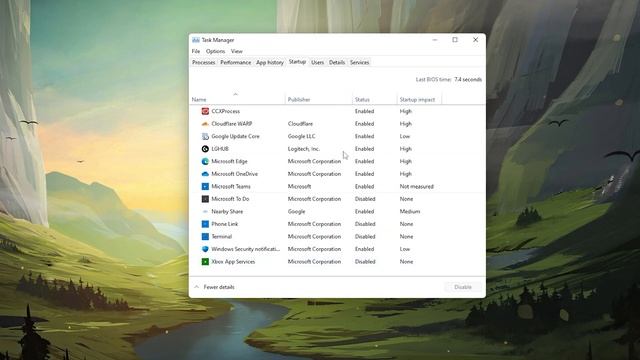Viewport: 640px width, 360px height.
Task: Click the CCXProcess app icon
Action: [x=205, y=111]
